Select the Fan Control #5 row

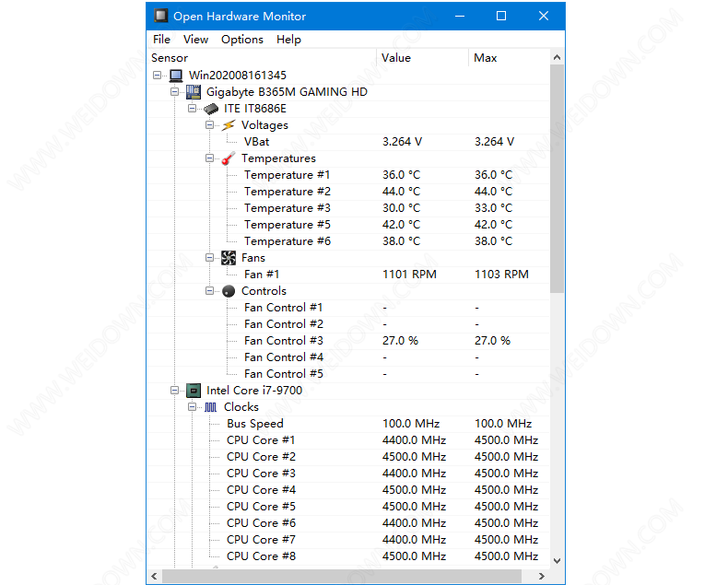click(x=348, y=374)
